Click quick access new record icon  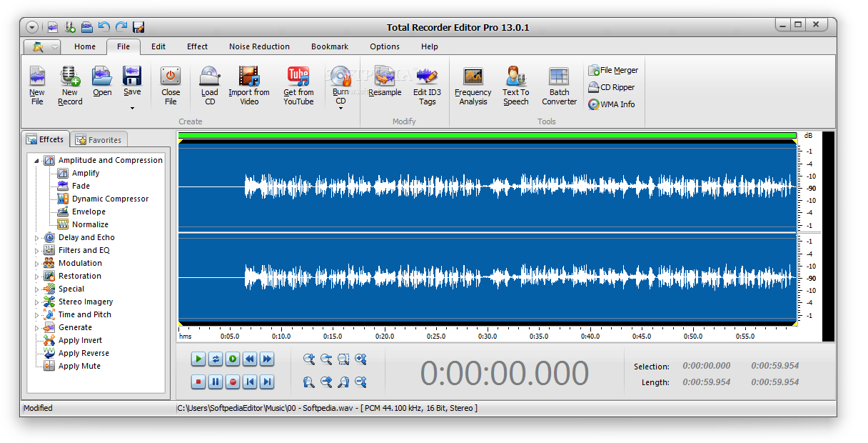tap(70, 27)
